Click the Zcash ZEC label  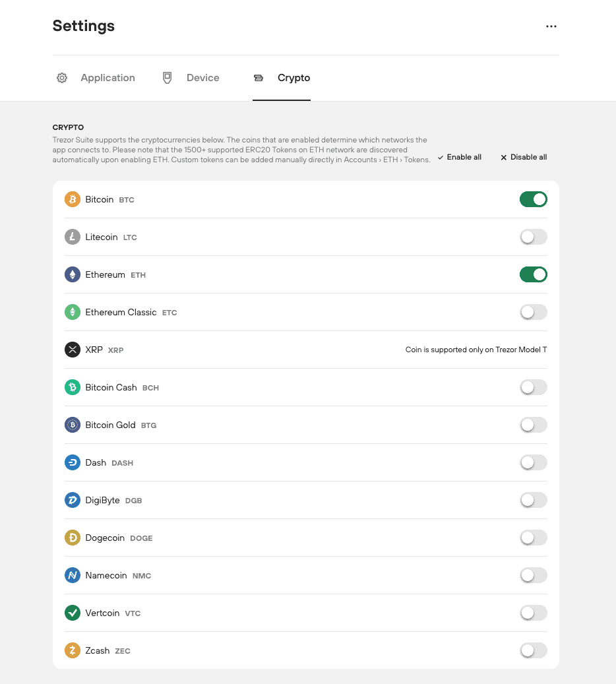pos(108,650)
